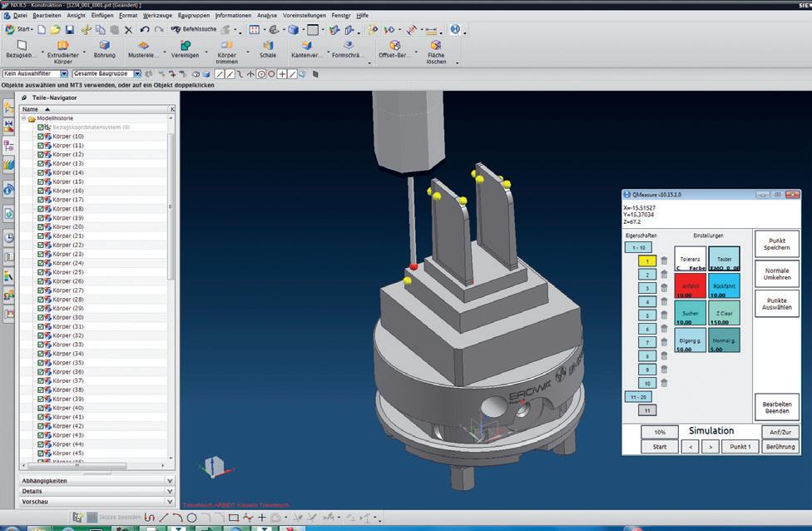This screenshot has height=531, width=812.
Task: Click the Vereinigen (unite) tool icon
Action: [x=186, y=46]
